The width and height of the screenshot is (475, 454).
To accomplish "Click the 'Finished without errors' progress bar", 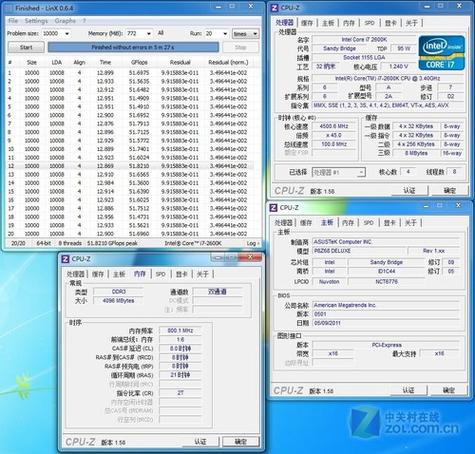I will pos(133,47).
